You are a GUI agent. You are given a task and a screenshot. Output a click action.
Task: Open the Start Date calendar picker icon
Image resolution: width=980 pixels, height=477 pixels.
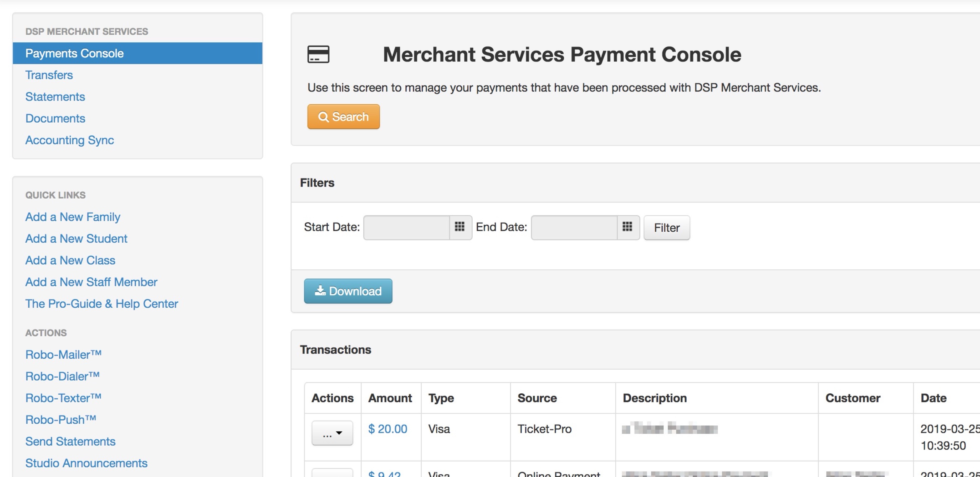pos(460,227)
